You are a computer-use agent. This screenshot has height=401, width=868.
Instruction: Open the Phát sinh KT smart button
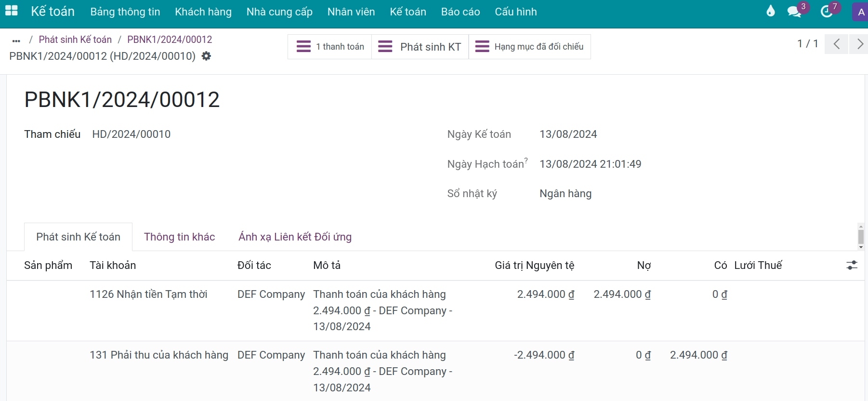(x=420, y=47)
